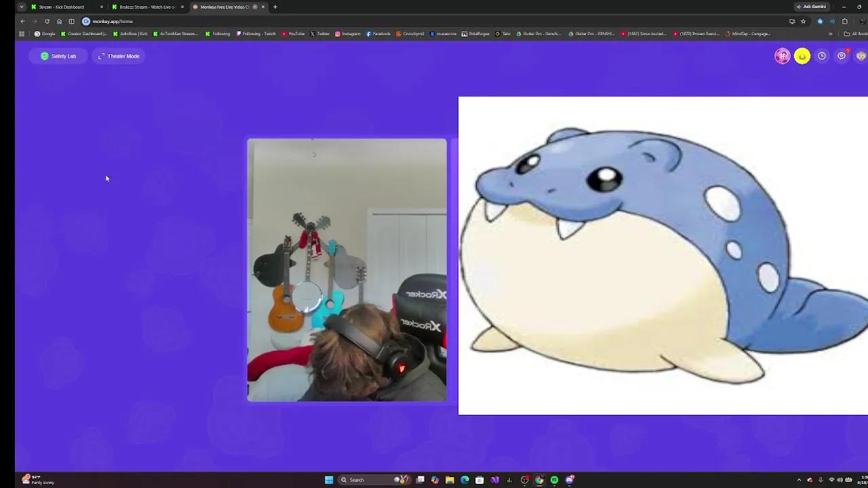
Task: Open the Google bookmark
Action: (45, 34)
